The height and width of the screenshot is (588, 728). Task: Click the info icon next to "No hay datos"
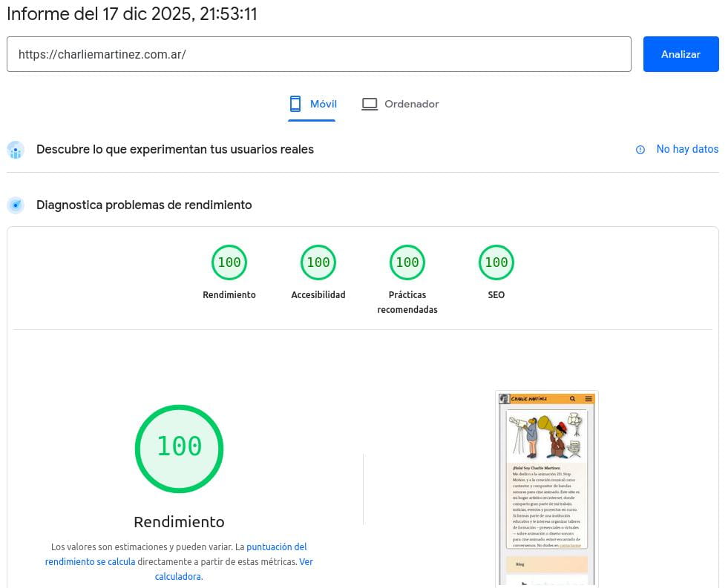[640, 150]
